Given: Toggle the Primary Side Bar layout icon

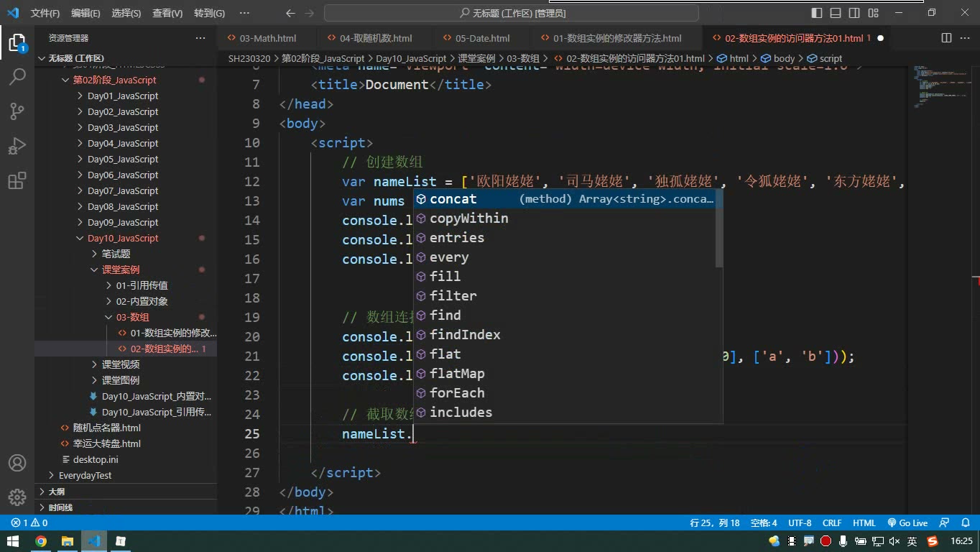Looking at the screenshot, I should pos(817,13).
